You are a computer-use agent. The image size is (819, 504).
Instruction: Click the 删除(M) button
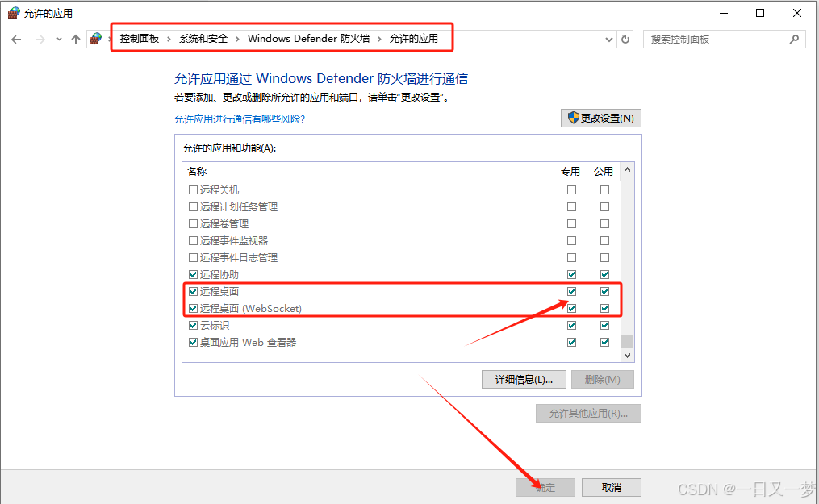tap(602, 379)
